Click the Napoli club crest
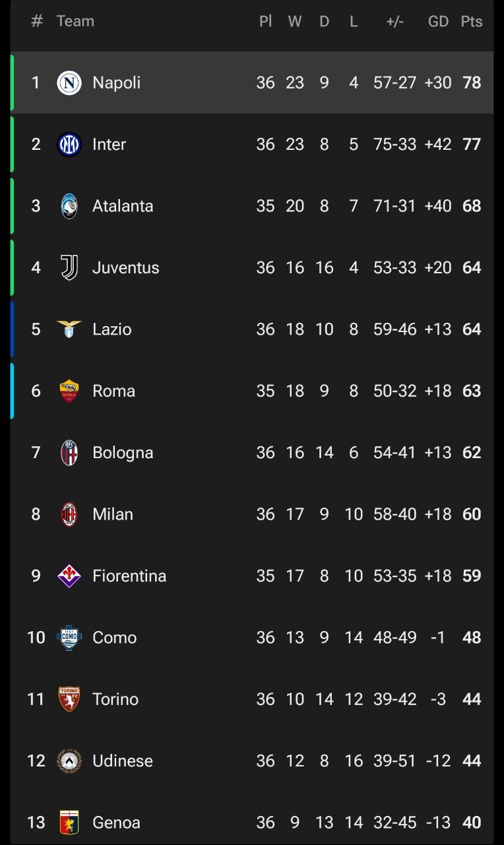This screenshot has width=504, height=845. 69,83
